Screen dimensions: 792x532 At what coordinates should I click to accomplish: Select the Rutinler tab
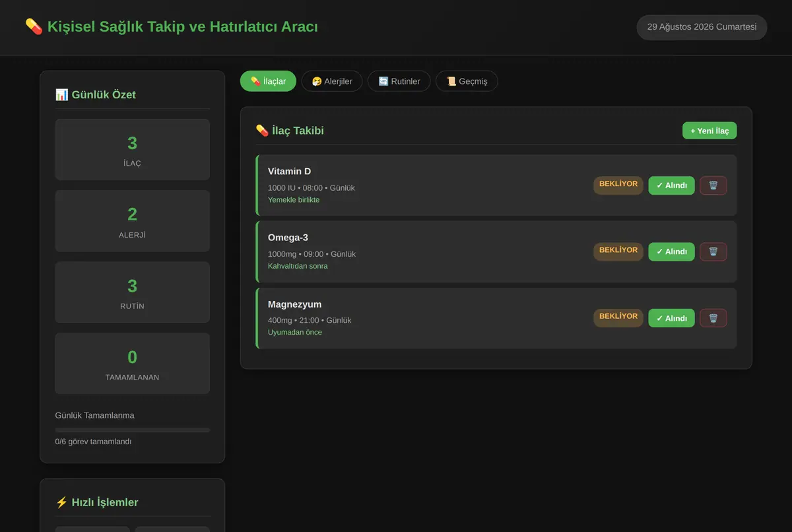click(399, 81)
